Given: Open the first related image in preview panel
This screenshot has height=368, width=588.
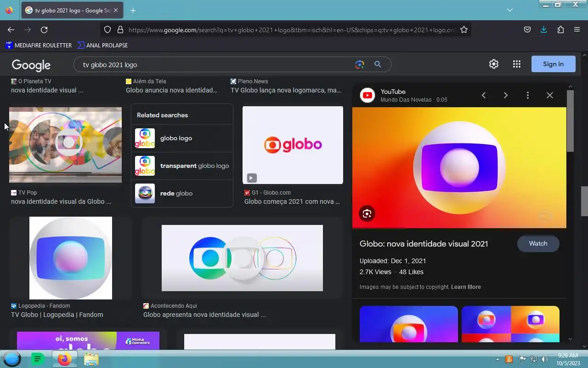Looking at the screenshot, I should [409, 324].
